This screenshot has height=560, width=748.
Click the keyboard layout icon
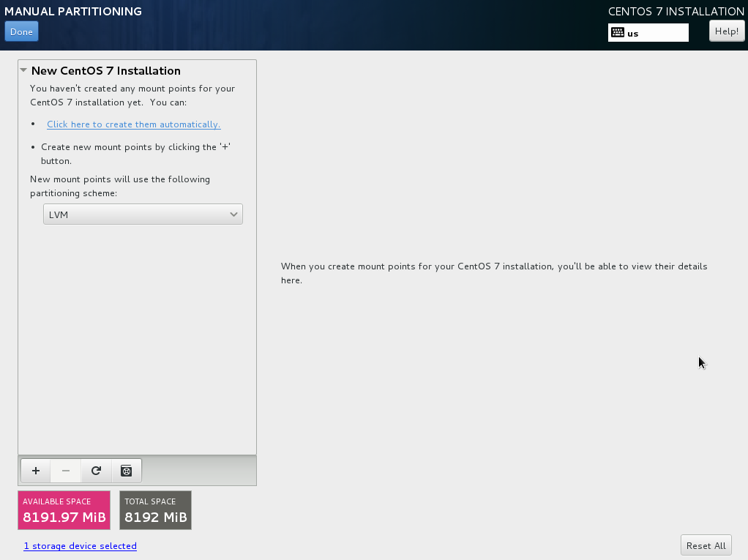(x=618, y=32)
